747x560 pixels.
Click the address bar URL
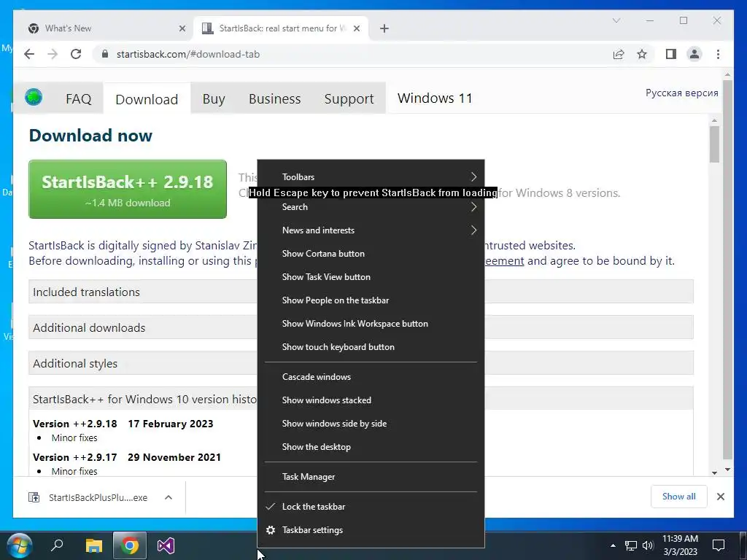click(x=188, y=54)
